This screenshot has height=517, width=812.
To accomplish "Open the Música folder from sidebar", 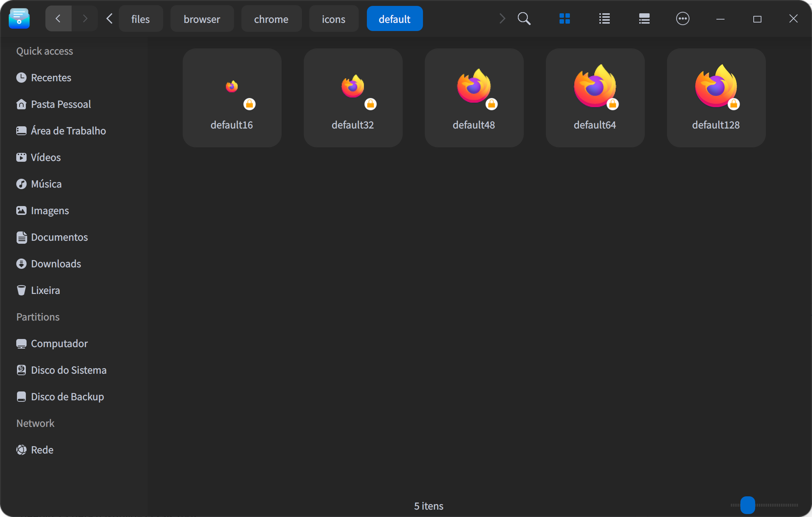I will click(46, 184).
